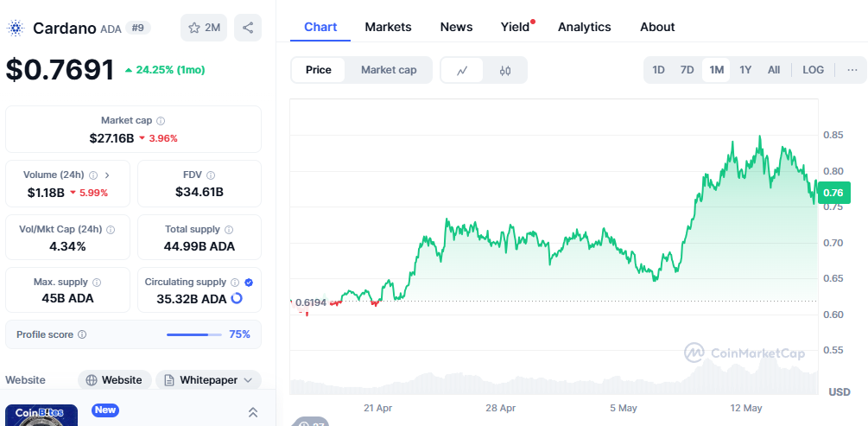
Task: Click the $0.7691 price text
Action: [60, 70]
